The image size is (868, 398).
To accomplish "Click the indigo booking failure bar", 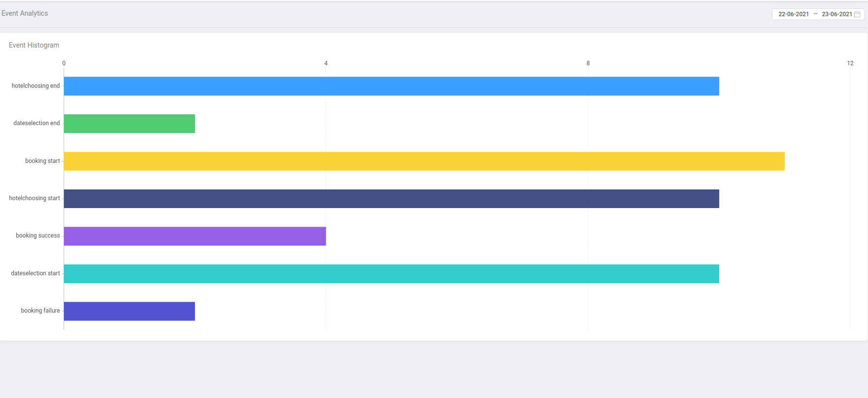I will [x=129, y=311].
